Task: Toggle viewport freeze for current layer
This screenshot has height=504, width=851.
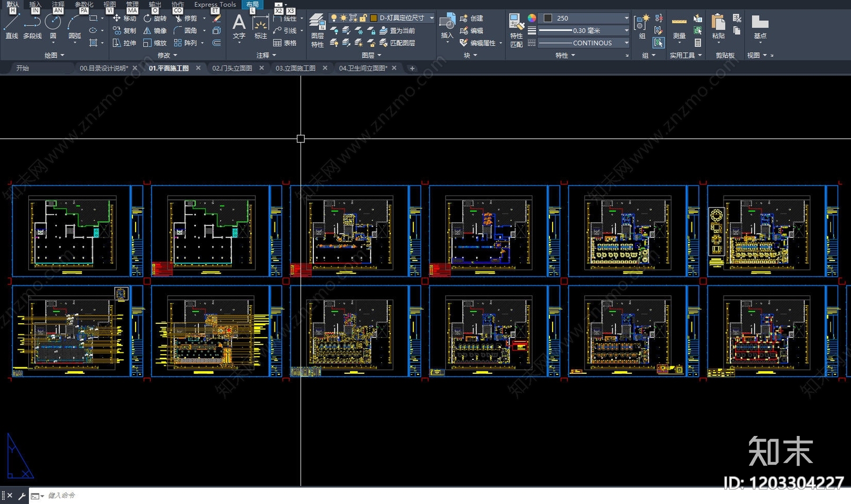Action: (353, 18)
